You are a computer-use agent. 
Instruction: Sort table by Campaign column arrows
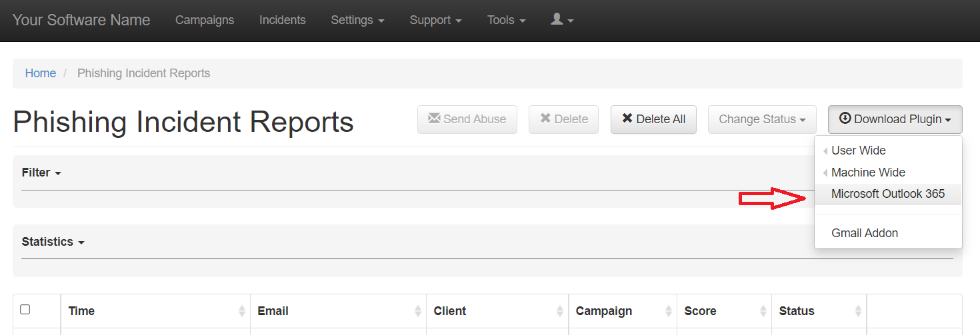click(669, 311)
